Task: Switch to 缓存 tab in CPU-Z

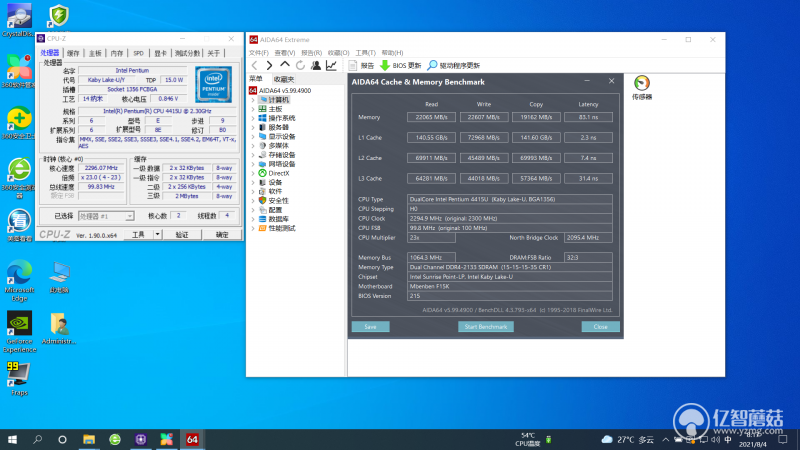Action: [73, 53]
